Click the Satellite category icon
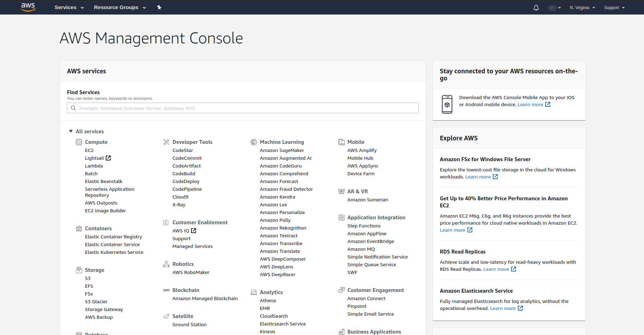The image size is (644, 335). (166, 316)
